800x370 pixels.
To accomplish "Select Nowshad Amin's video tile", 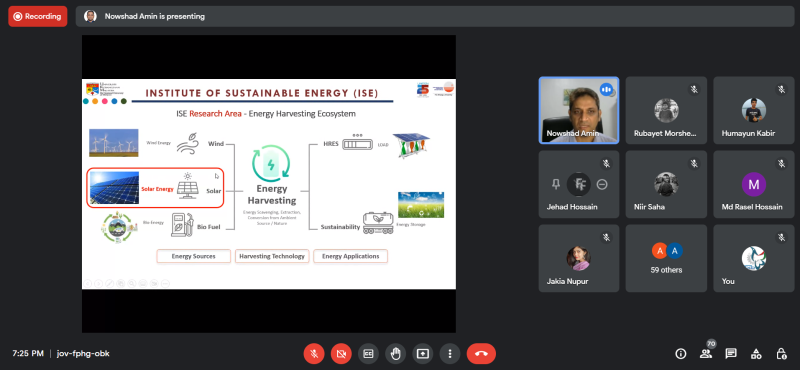I will pos(579,110).
